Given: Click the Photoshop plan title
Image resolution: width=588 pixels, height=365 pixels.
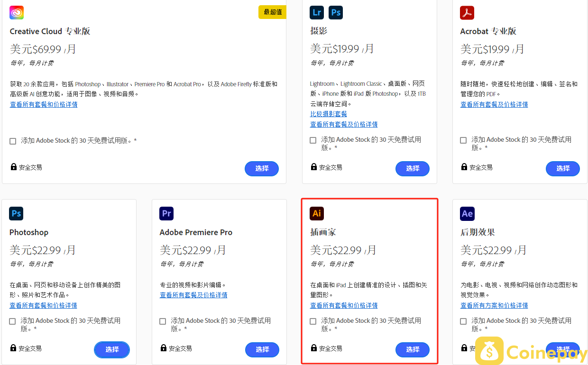Looking at the screenshot, I should [x=29, y=232].
